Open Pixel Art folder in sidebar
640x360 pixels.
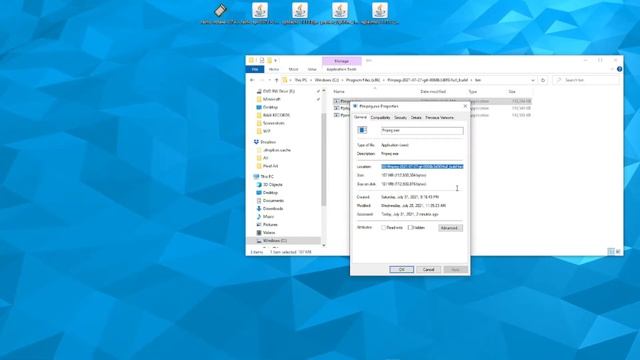(x=267, y=166)
